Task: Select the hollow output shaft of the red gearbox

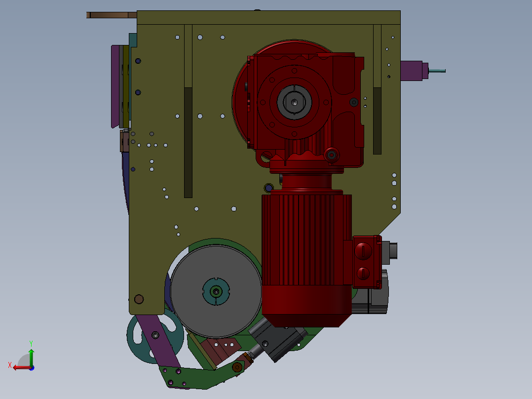Action: pyautogui.click(x=294, y=102)
